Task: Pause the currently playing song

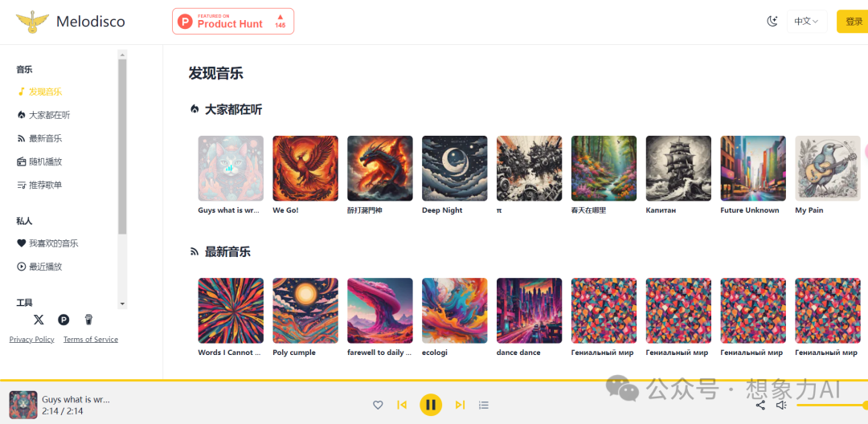Action: tap(431, 406)
